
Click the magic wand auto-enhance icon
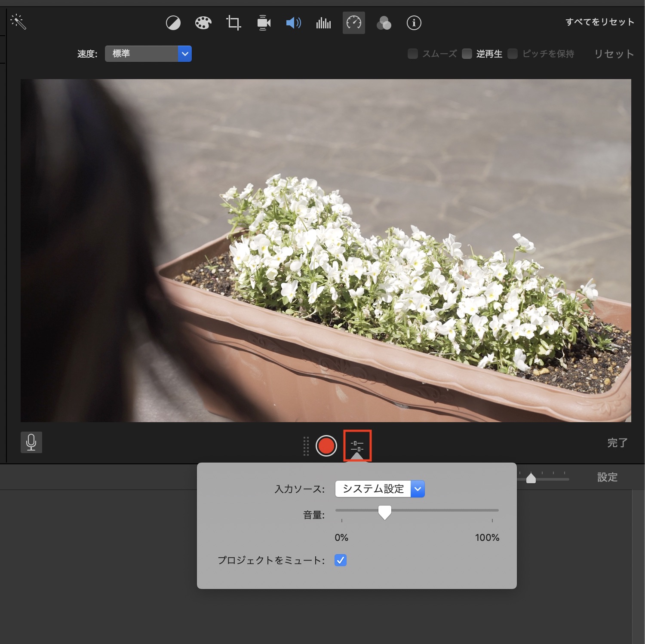tap(18, 22)
